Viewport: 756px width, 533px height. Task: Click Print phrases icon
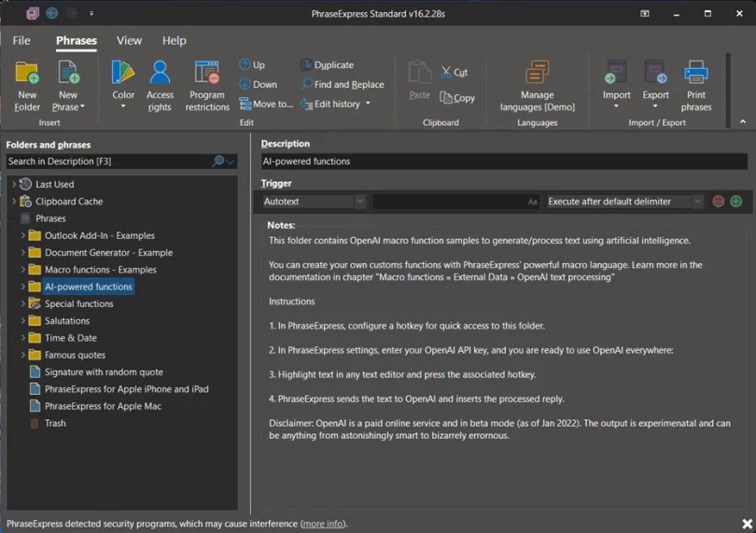(x=695, y=73)
